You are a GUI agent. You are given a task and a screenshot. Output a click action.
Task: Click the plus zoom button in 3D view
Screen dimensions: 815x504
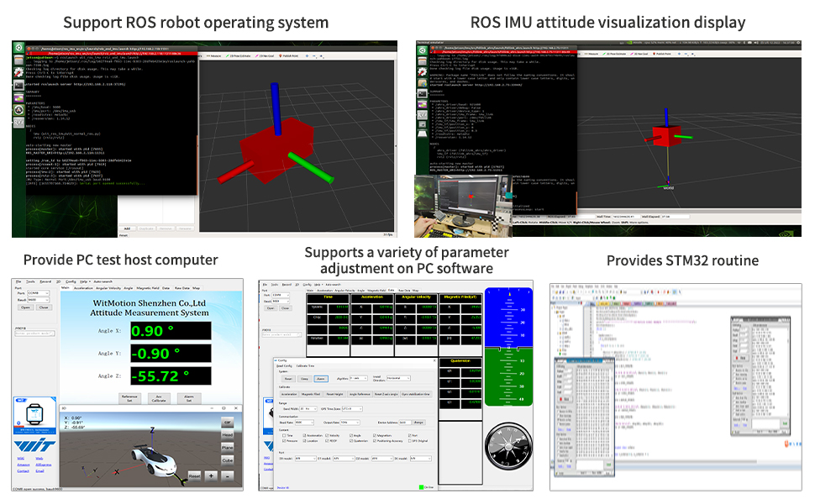click(211, 475)
